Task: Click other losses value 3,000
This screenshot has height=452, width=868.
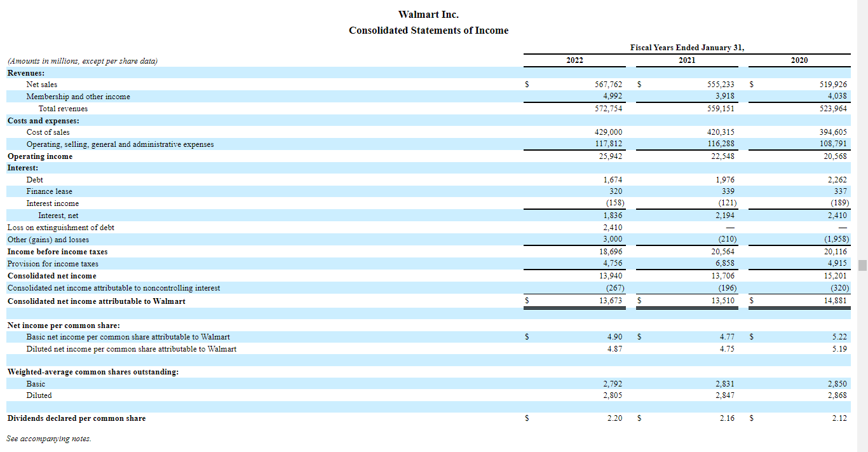Action: [613, 240]
